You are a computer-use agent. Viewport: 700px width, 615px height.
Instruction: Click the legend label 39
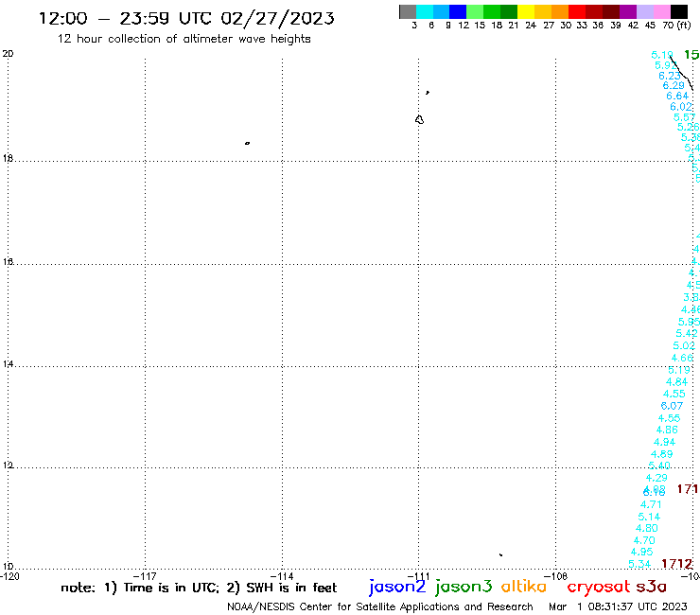(x=616, y=25)
